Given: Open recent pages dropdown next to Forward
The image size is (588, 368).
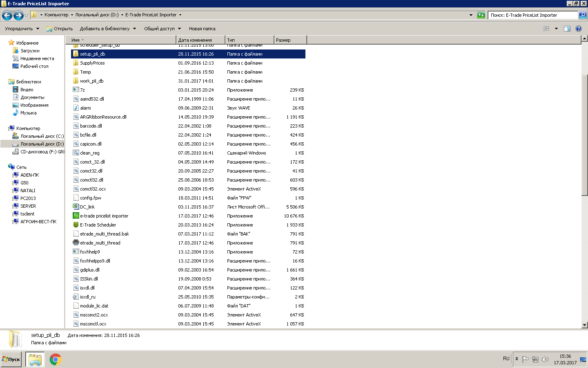Looking at the screenshot, I should (27, 16).
